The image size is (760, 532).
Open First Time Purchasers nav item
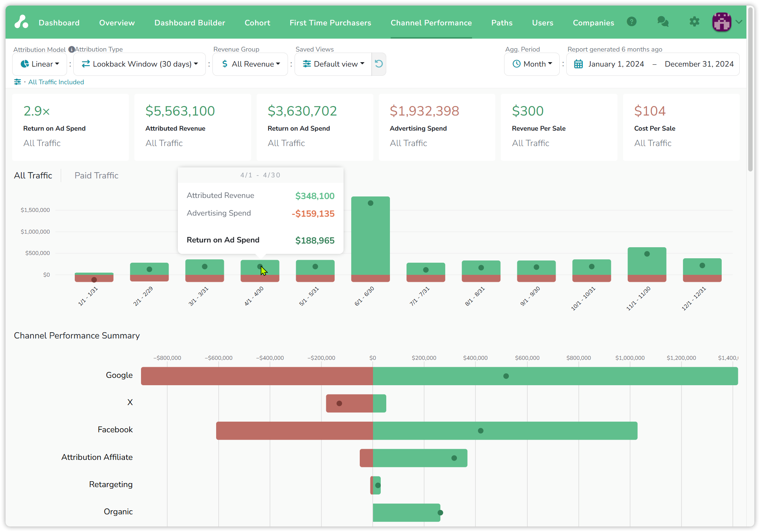pyautogui.click(x=330, y=23)
